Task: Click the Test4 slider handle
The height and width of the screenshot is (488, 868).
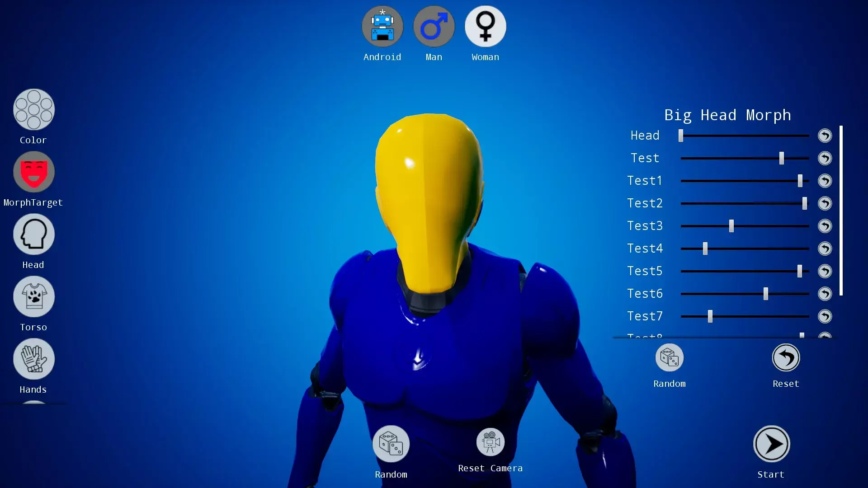Action: pyautogui.click(x=705, y=249)
